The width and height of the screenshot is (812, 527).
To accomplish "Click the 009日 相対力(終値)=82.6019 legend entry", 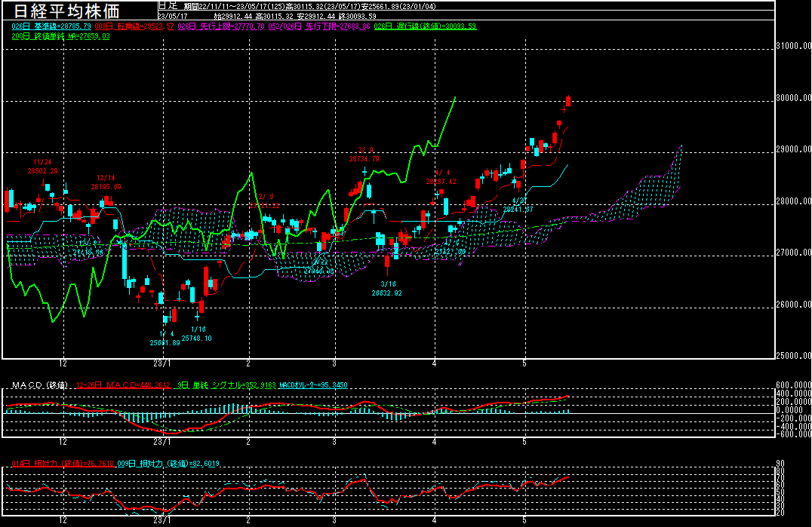I will click(x=168, y=464).
